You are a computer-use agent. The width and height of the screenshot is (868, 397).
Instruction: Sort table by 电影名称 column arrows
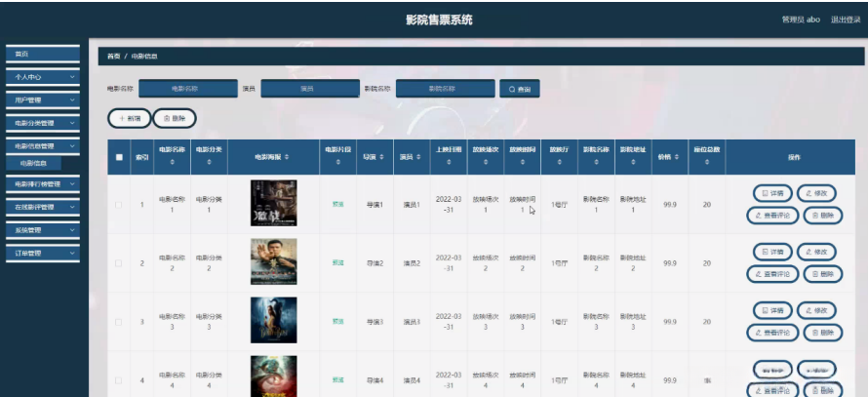tap(173, 162)
